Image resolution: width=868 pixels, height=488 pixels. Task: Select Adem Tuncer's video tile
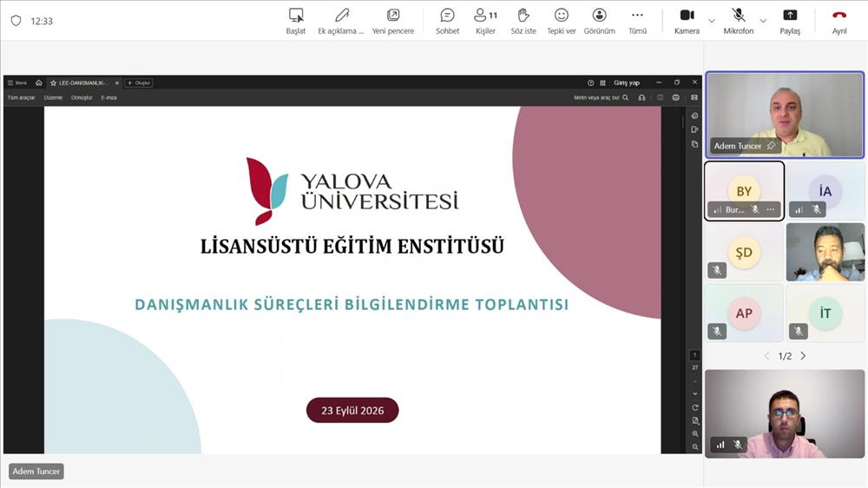point(785,115)
